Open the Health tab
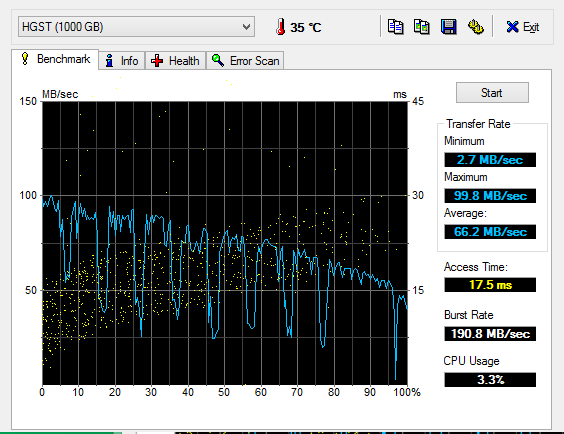 click(x=175, y=60)
